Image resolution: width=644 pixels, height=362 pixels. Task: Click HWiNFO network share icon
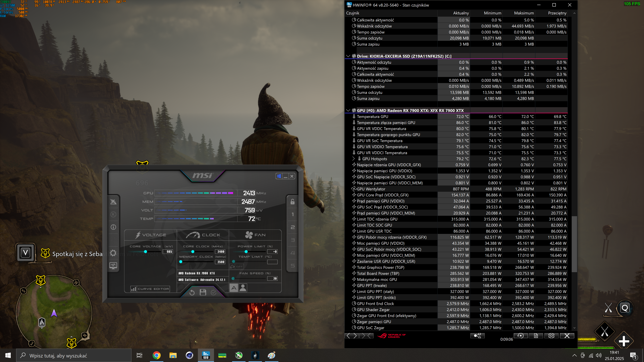477,336
